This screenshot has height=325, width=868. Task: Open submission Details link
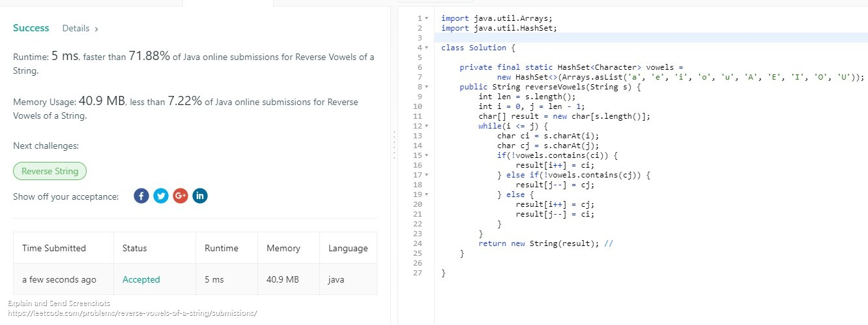coord(80,29)
